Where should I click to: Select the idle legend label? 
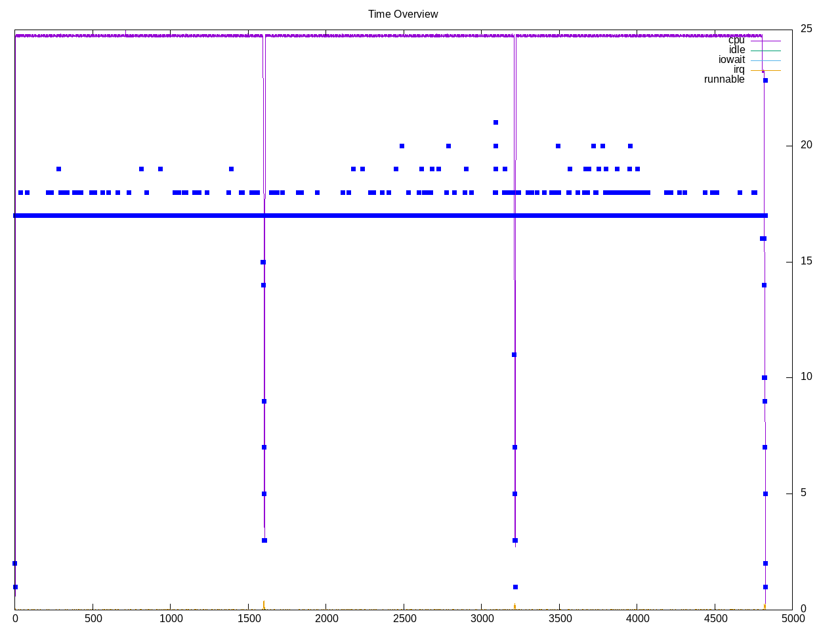tap(736, 50)
